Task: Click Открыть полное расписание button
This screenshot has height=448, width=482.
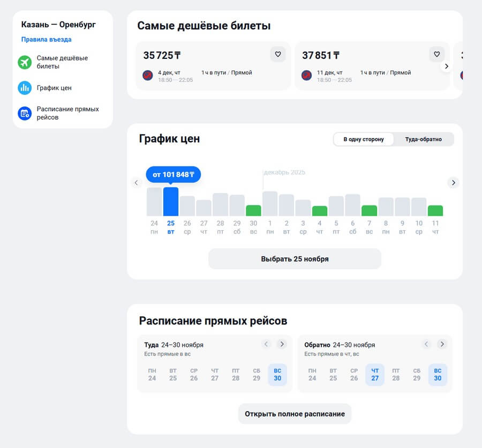Action: pyautogui.click(x=295, y=414)
